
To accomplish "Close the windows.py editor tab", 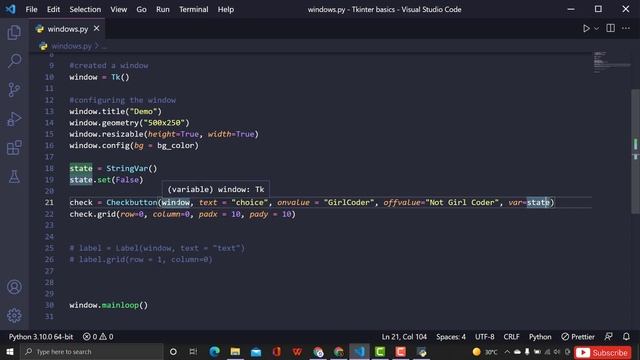I will 96,28.
